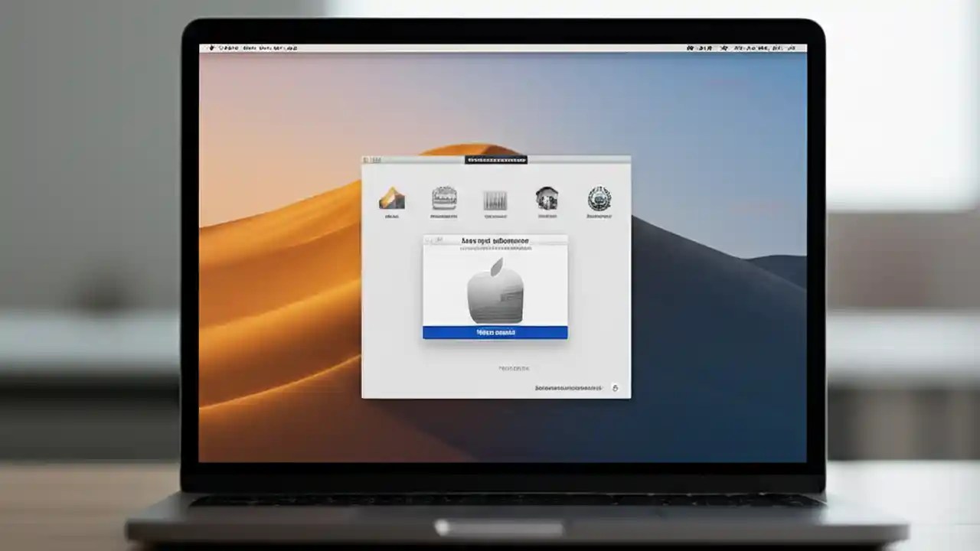Viewport: 980px width, 551px height.
Task: Open the building-shaped preference pane icon
Action: pyautogui.click(x=547, y=198)
